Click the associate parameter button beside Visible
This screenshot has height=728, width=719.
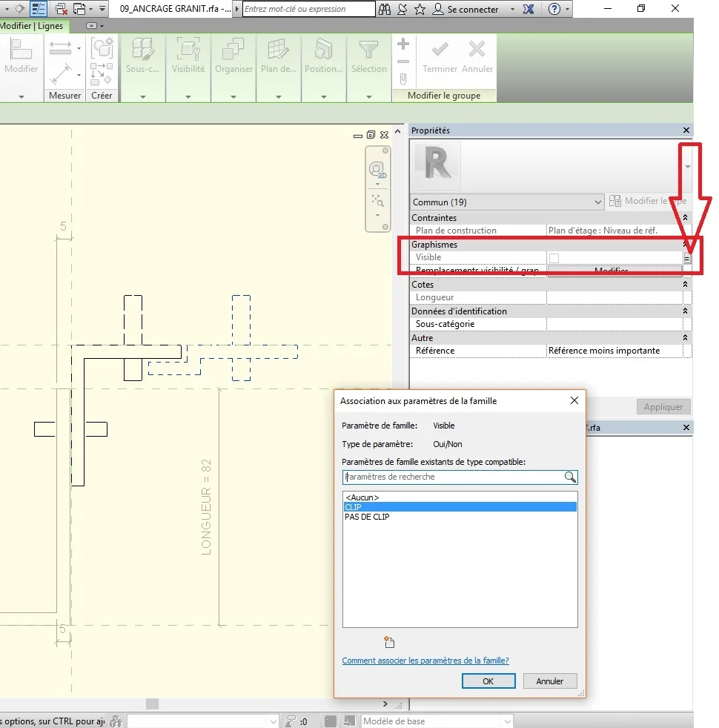(687, 258)
